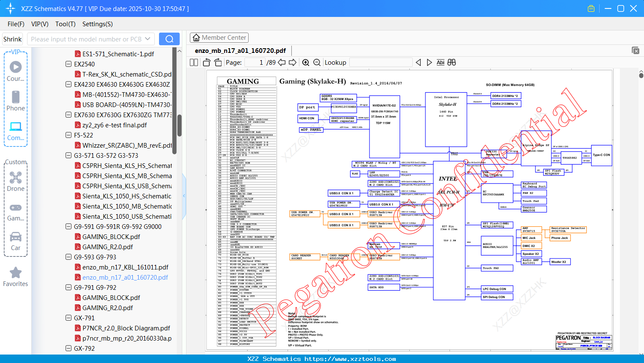Zoom in on the PDF page
644x363 pixels.
(x=306, y=63)
